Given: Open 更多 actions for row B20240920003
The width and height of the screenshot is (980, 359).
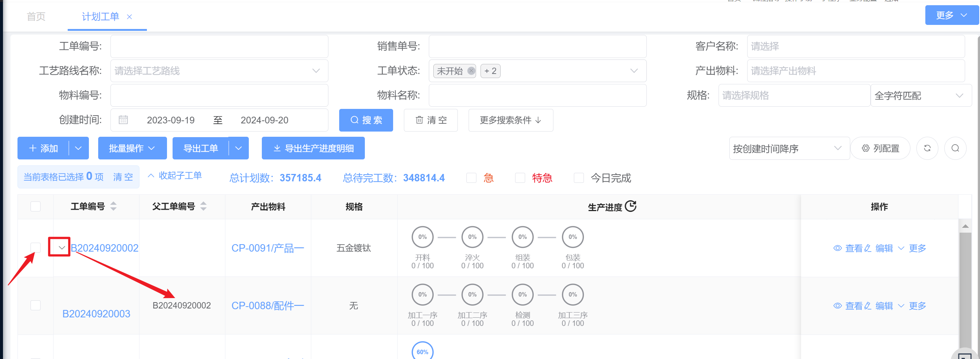Looking at the screenshot, I should [912, 306].
